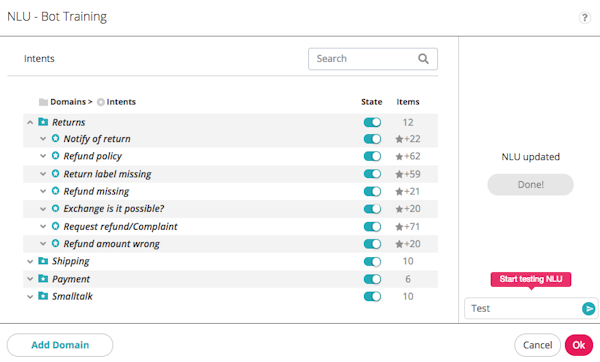Click the Returns item count 12
This screenshot has width=600, height=362.
coord(408,122)
